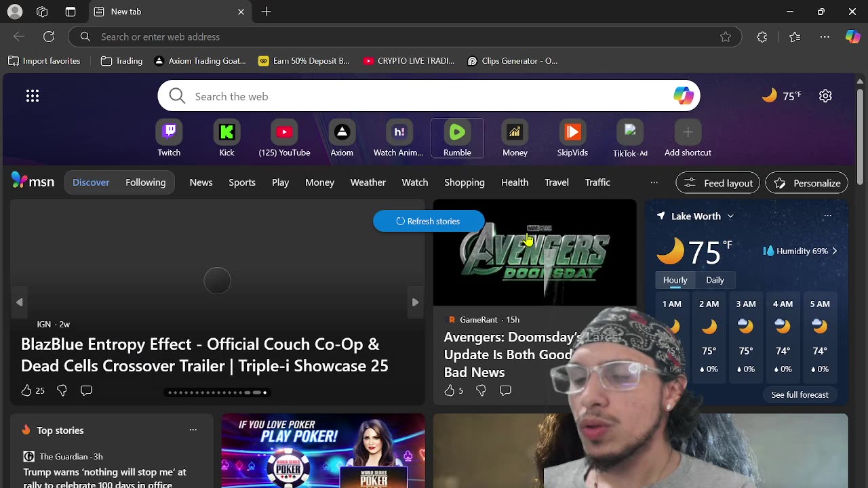This screenshot has width=868, height=488.
Task: Dislike the BlazBlue Entropy Effect story
Action: (62, 390)
